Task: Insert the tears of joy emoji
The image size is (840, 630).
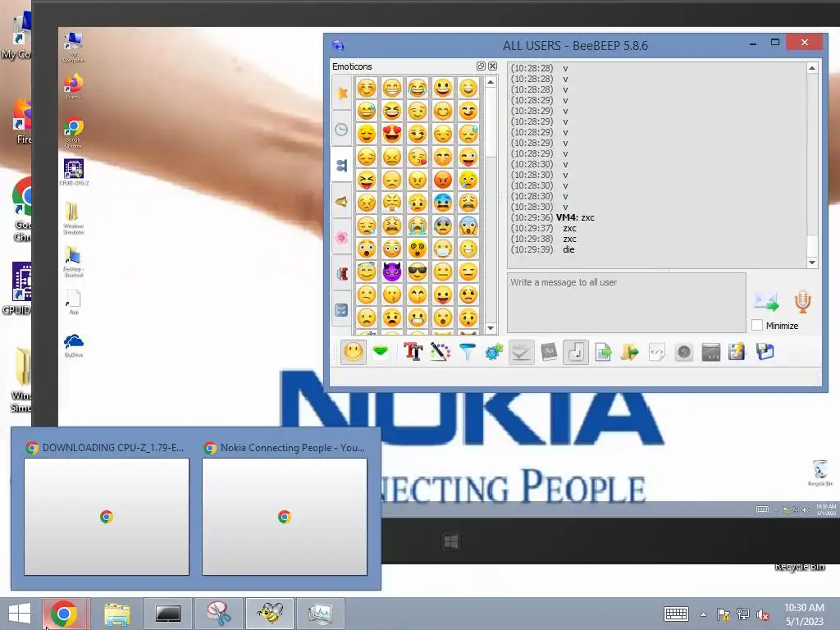Action: pos(418,88)
